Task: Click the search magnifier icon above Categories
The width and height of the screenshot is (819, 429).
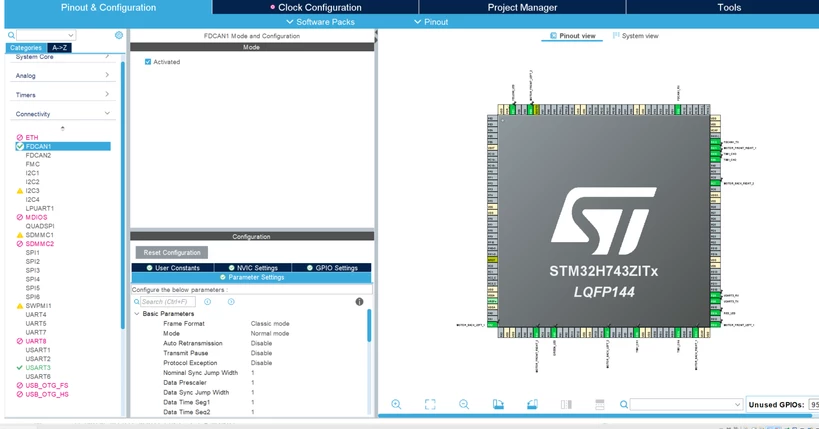Action: click(x=11, y=35)
